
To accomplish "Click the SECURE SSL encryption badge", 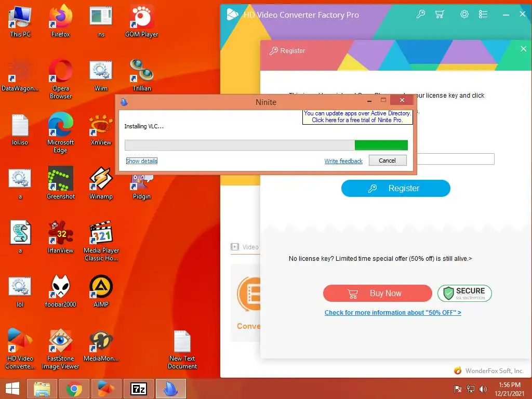I will pyautogui.click(x=464, y=293).
